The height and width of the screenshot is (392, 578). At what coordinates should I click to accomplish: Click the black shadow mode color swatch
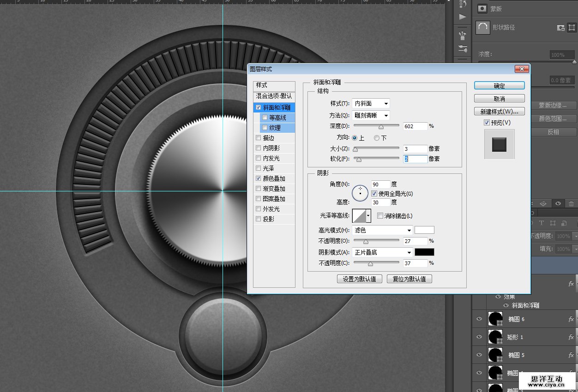pyautogui.click(x=424, y=252)
